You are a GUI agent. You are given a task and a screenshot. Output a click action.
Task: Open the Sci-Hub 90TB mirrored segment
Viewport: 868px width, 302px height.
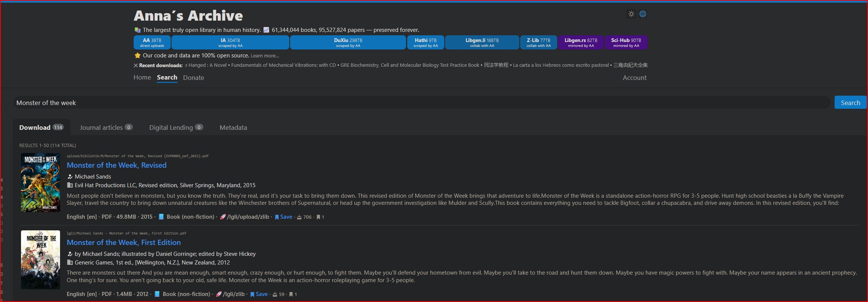[x=626, y=42]
